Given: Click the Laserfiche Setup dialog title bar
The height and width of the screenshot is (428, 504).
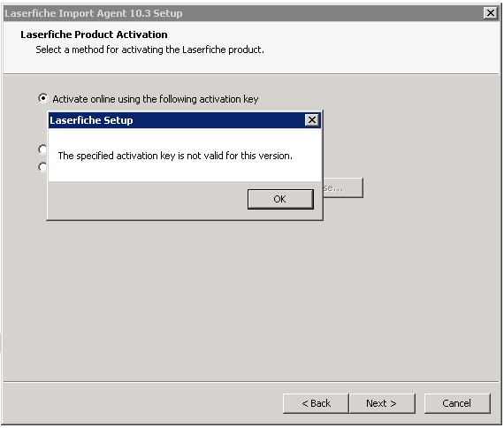Looking at the screenshot, I should pyautogui.click(x=176, y=120).
